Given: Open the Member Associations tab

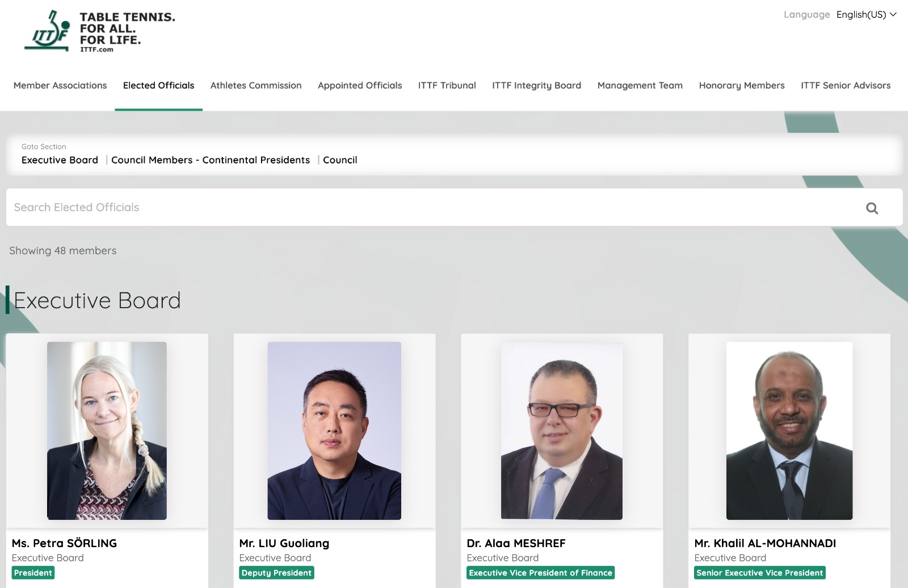Looking at the screenshot, I should pyautogui.click(x=60, y=85).
